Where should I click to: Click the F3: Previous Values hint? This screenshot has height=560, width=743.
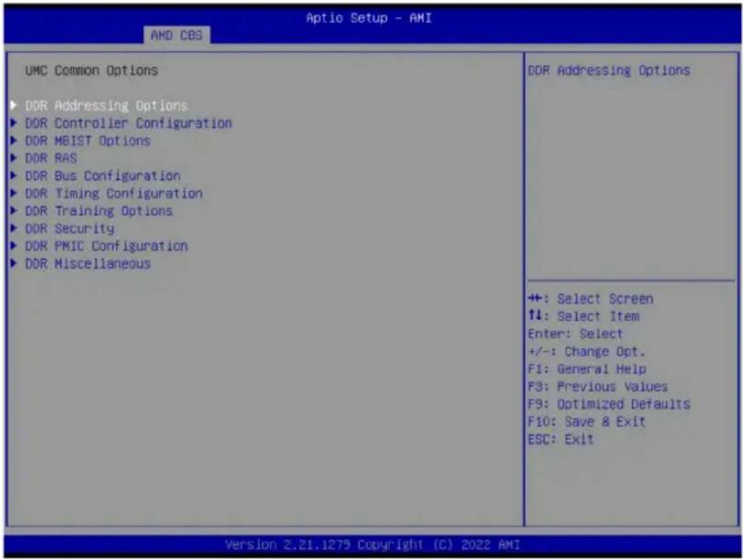pyautogui.click(x=598, y=387)
